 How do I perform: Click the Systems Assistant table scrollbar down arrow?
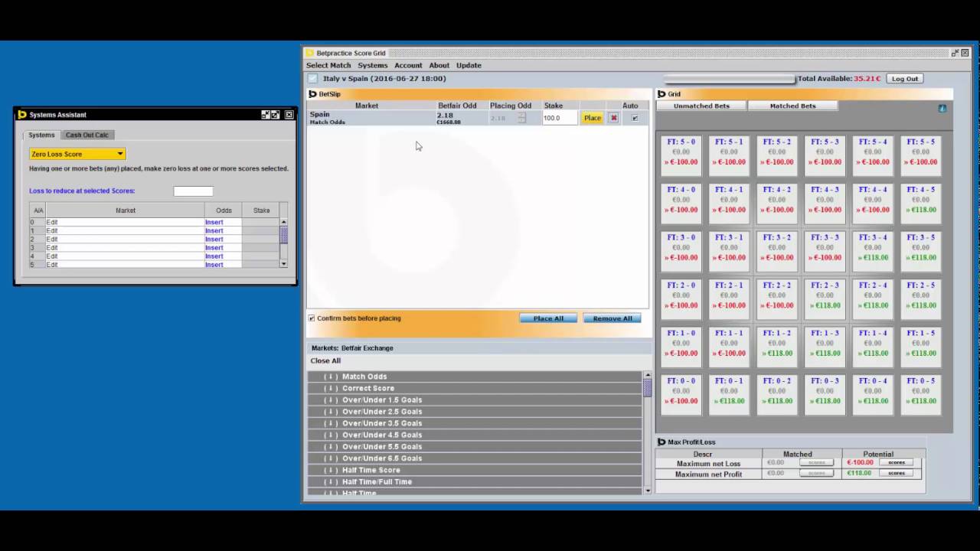tap(283, 263)
